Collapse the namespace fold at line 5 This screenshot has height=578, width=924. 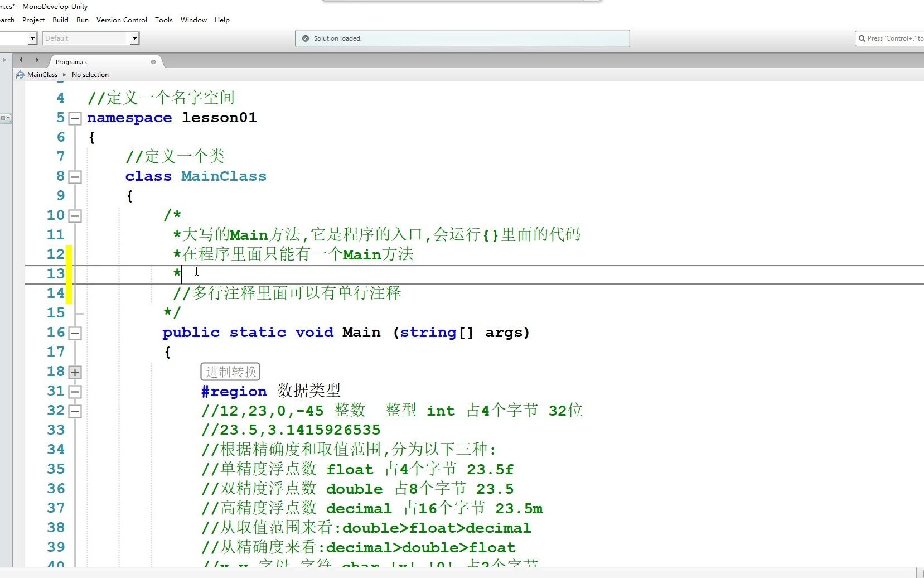click(75, 118)
